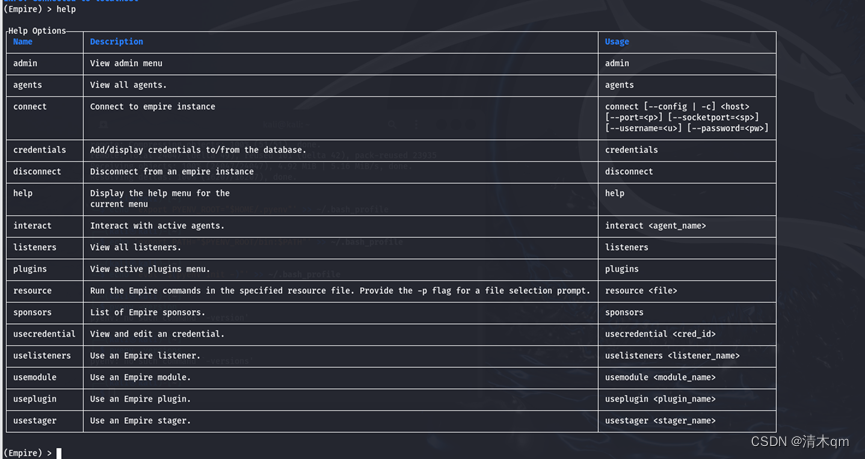
Task: Click 'Run the Empire commands' resource description
Action: 340,291
